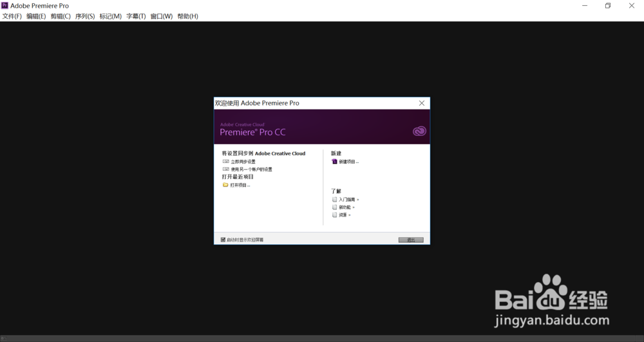Select 使用另一个帐户的设置 link
Viewport: 644px width, 342px height.
click(251, 169)
